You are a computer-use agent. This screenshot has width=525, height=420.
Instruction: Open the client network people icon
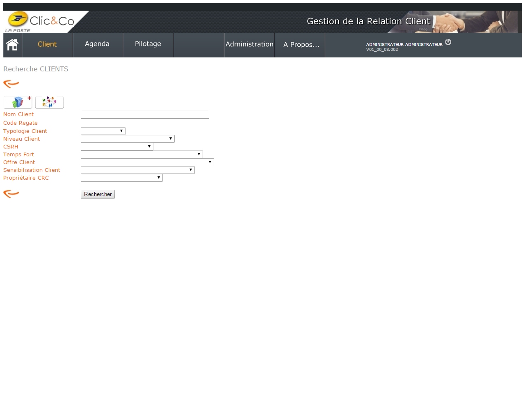(x=49, y=102)
